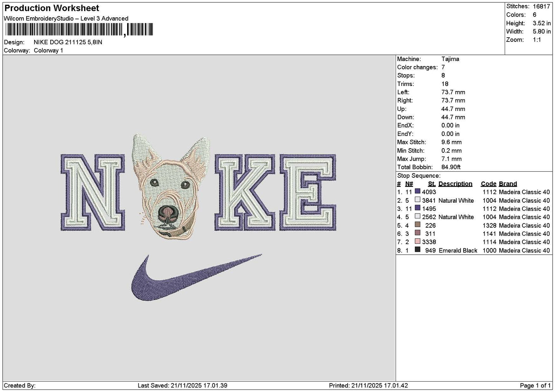Click the 'Down:' label
The image size is (555, 392).
click(x=406, y=117)
